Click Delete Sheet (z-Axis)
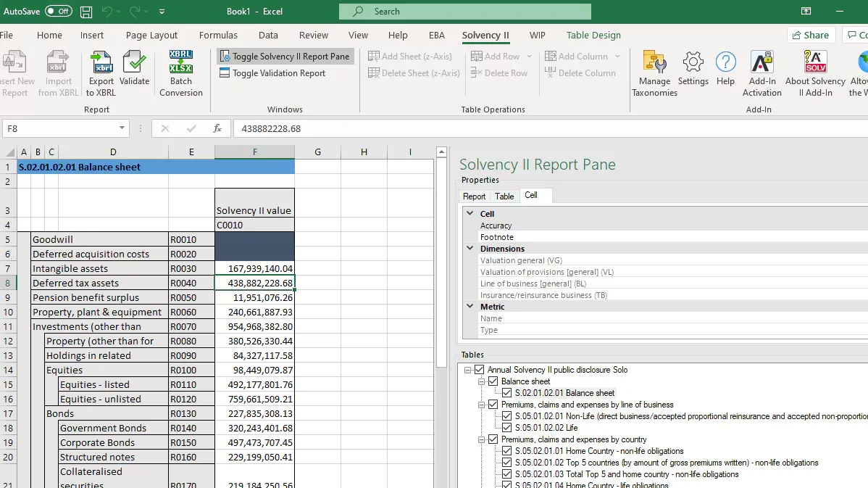This screenshot has width=868, height=488. 414,73
